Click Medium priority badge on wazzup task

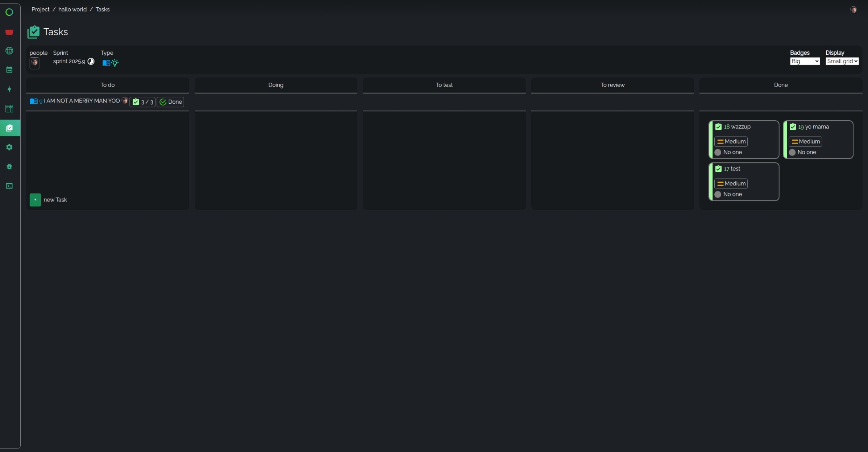731,141
